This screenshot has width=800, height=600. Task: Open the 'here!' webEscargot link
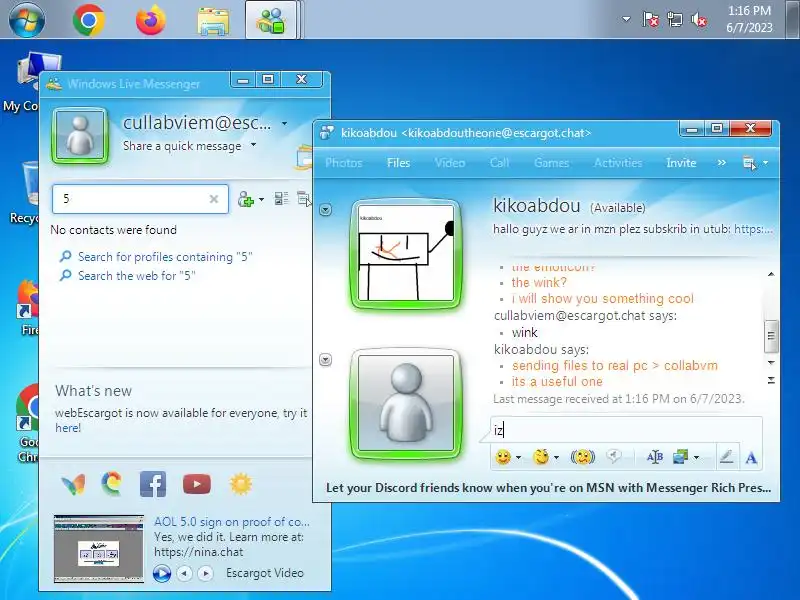[x=68, y=428]
